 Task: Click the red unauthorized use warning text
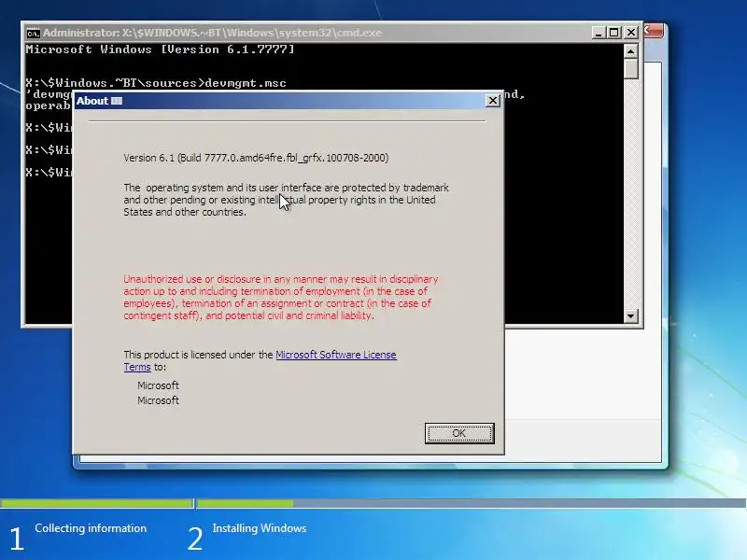(281, 297)
